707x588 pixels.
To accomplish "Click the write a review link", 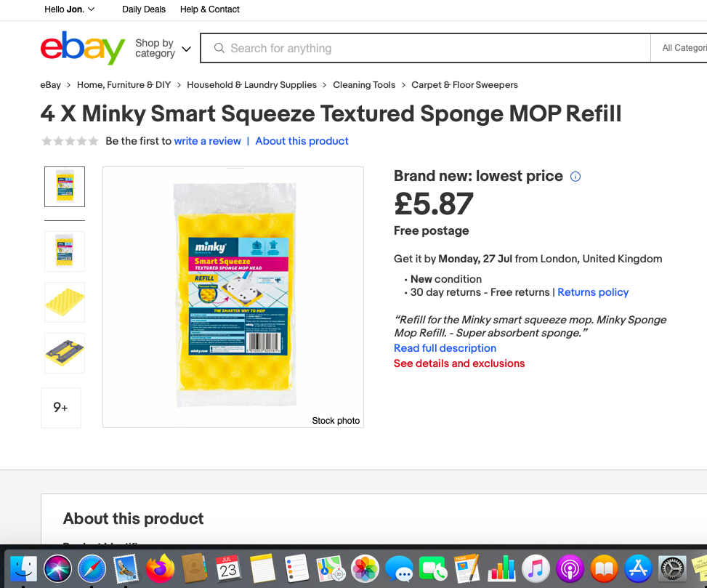I will pos(207,141).
